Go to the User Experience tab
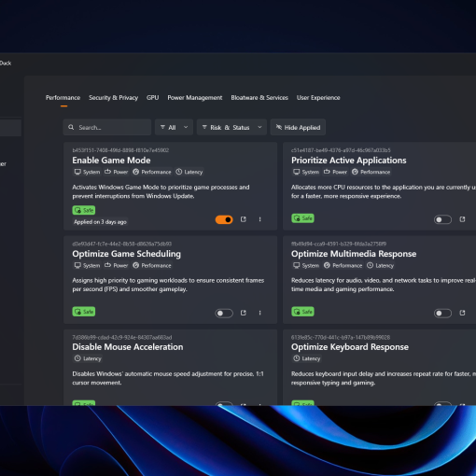This screenshot has height=476, width=476. [318, 98]
